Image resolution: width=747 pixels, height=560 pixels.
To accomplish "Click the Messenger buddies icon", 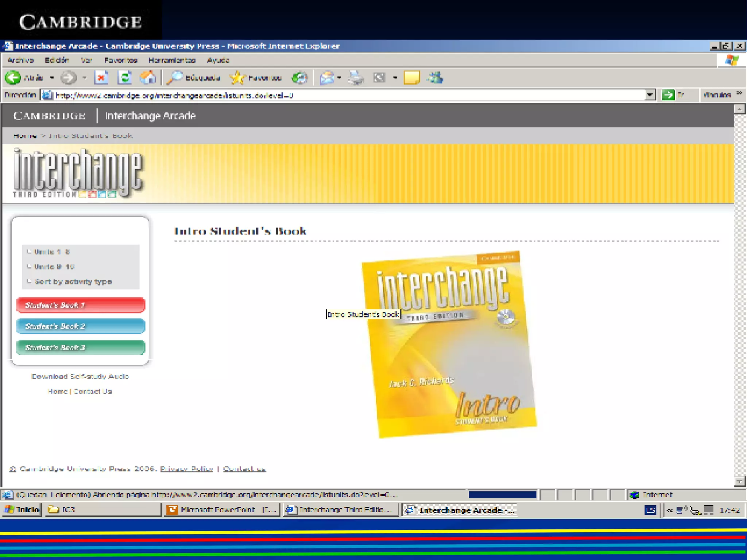I will (436, 78).
